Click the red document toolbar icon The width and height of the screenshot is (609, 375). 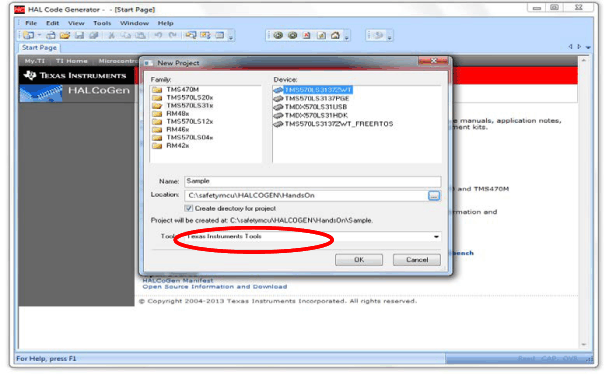pos(306,35)
